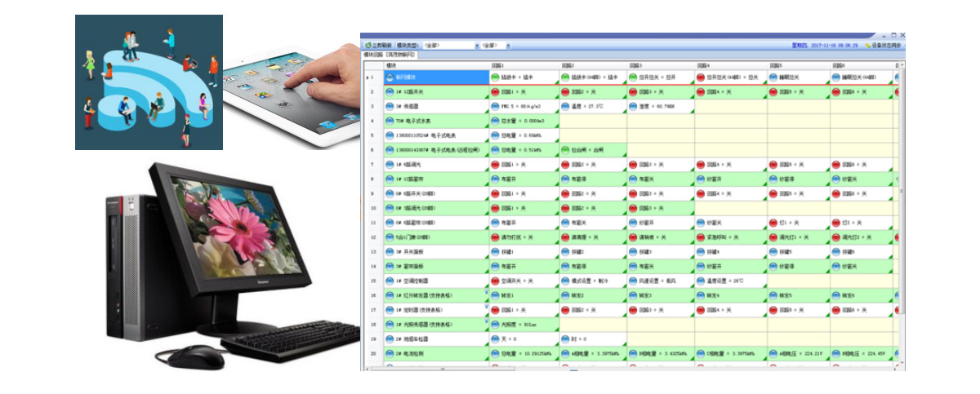
Task: Click row 5 电子式电表 module icon
Action: 390,135
